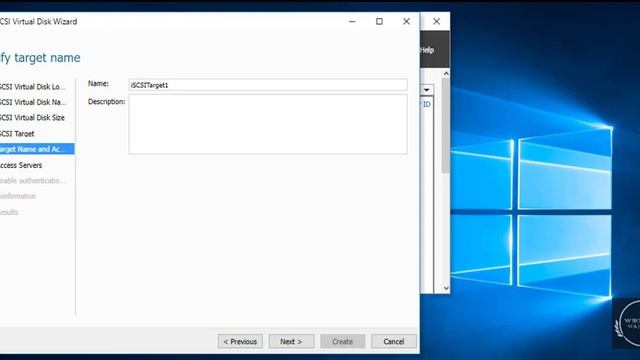Viewport: 640px width, 360px height.
Task: Go to the Next wizard step
Action: pos(291,341)
